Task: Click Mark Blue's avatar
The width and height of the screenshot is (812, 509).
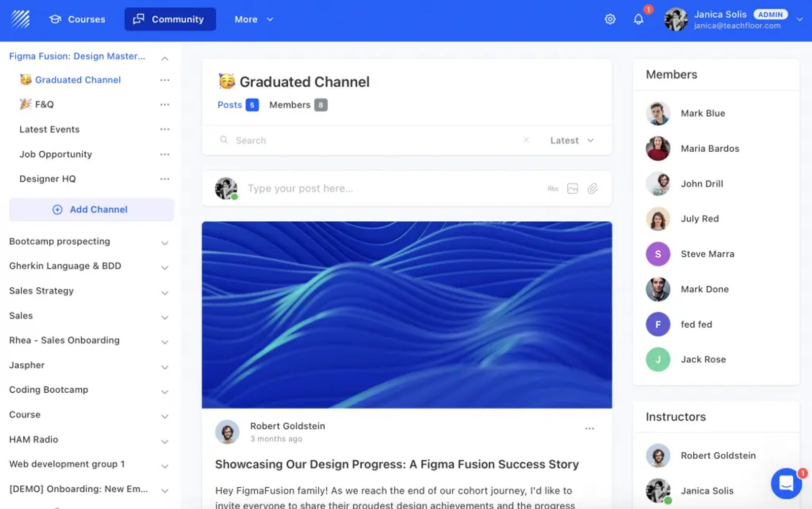Action: point(658,113)
